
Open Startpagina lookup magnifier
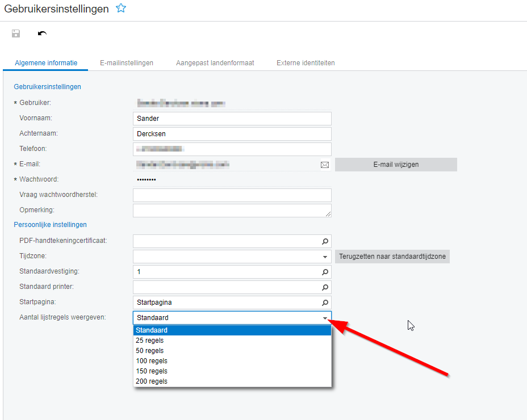pos(325,303)
